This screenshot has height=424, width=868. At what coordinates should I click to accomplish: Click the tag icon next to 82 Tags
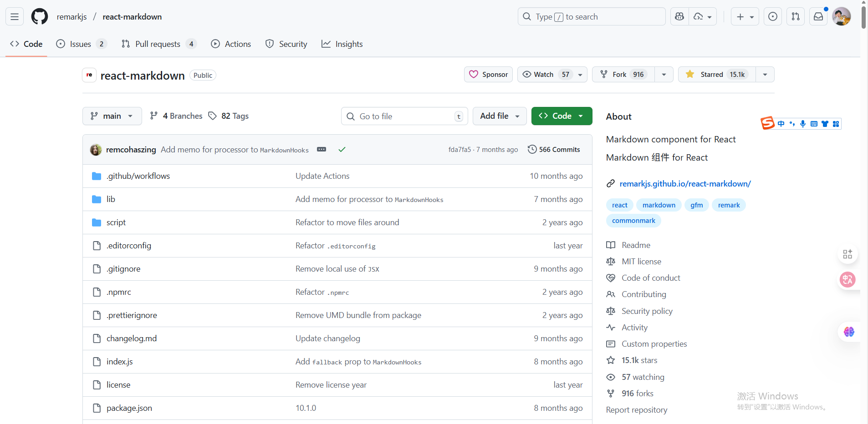(212, 116)
